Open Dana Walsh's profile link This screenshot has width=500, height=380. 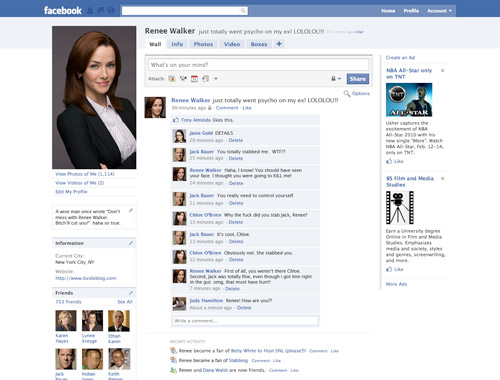[215, 370]
